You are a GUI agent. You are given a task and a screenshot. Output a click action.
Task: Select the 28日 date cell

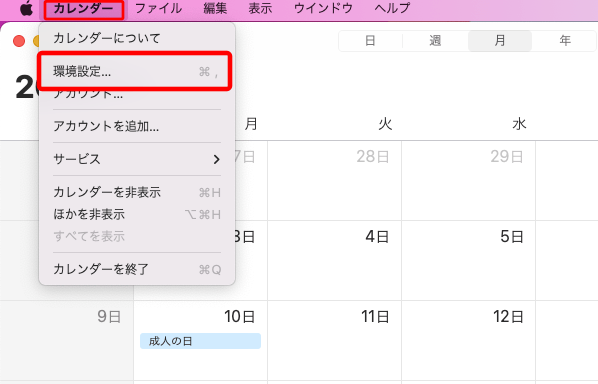[x=334, y=180]
